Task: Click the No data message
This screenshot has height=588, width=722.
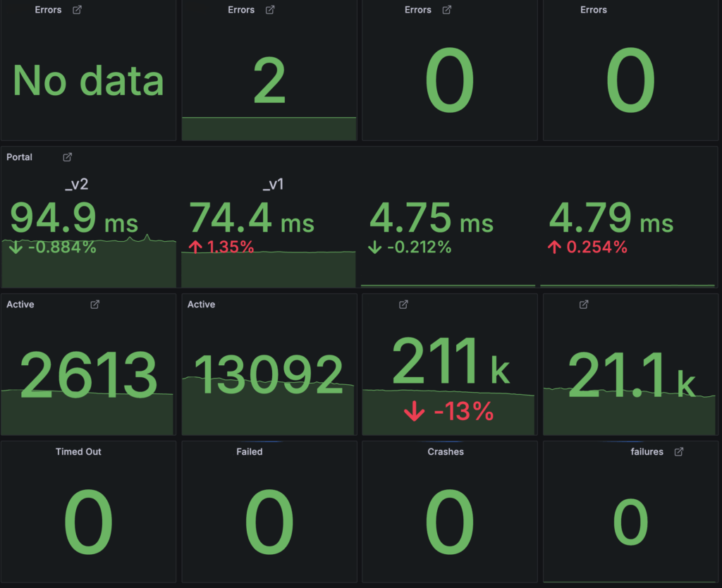Action: coord(88,80)
